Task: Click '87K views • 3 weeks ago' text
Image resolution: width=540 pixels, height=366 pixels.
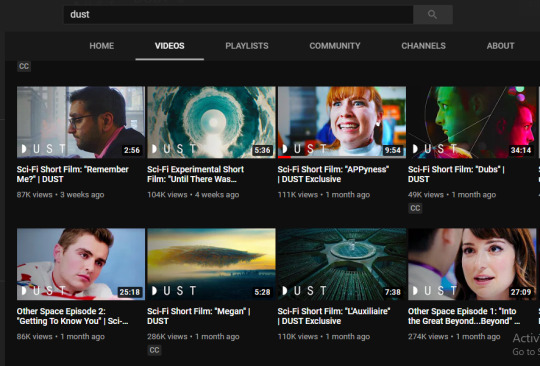Action: [x=61, y=195]
